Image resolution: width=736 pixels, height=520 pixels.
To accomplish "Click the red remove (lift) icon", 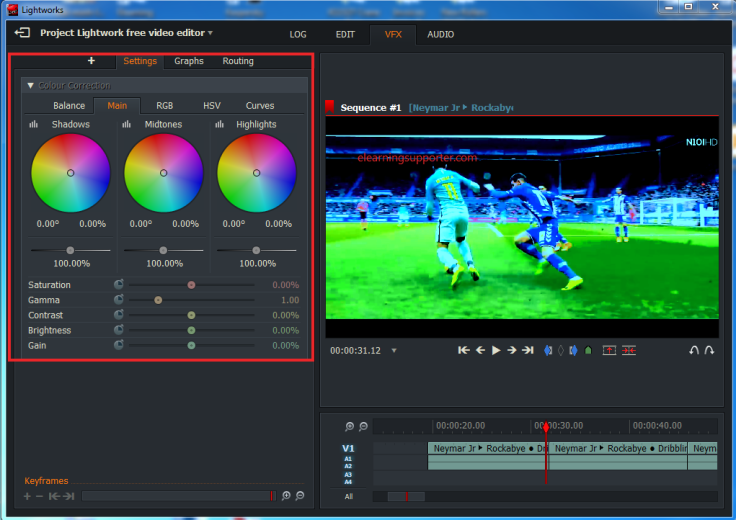I will [609, 350].
